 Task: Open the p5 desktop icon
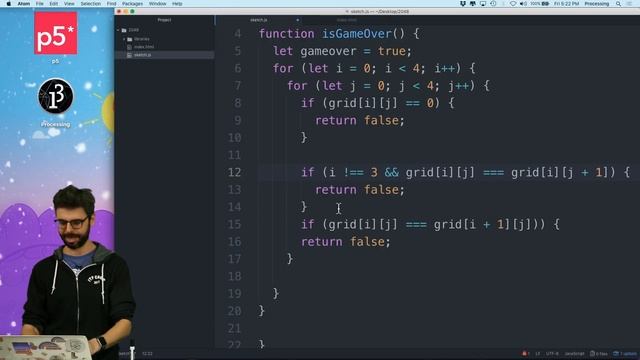tap(56, 33)
